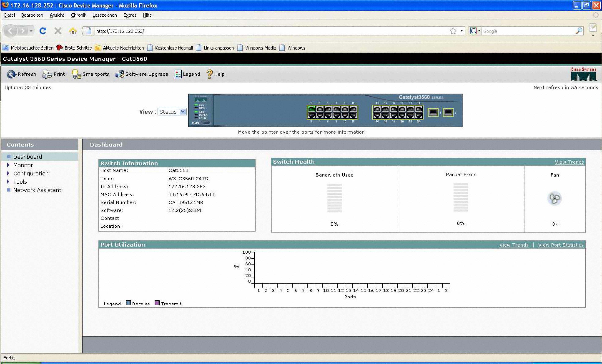The width and height of the screenshot is (602, 364).
Task: Open Smartports via the lightbulb icon
Action: tap(76, 74)
